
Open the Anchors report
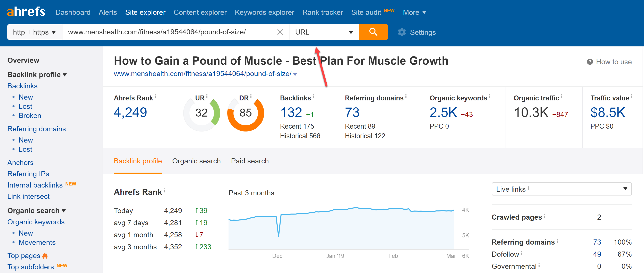pyautogui.click(x=20, y=162)
